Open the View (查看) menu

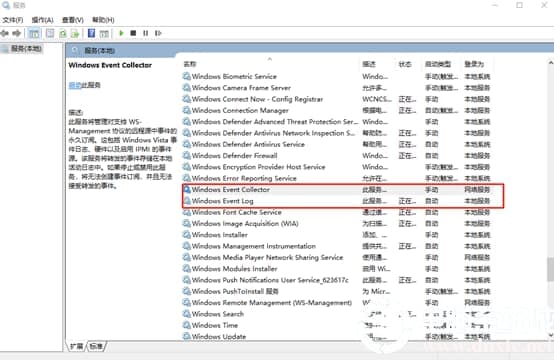[73, 20]
